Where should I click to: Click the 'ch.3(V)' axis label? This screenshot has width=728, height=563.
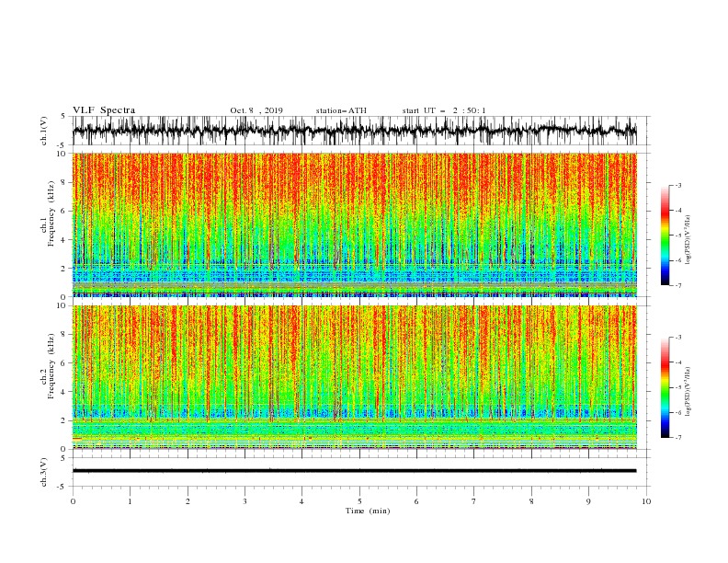click(44, 472)
